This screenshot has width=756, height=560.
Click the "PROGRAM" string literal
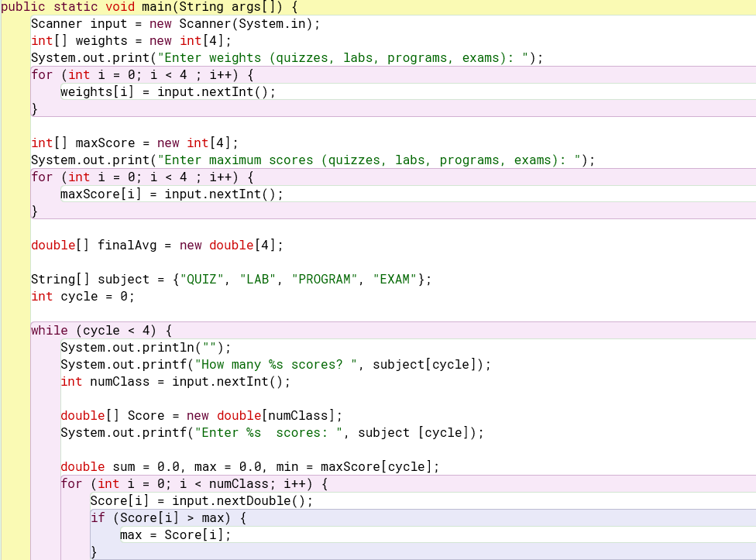(325, 280)
